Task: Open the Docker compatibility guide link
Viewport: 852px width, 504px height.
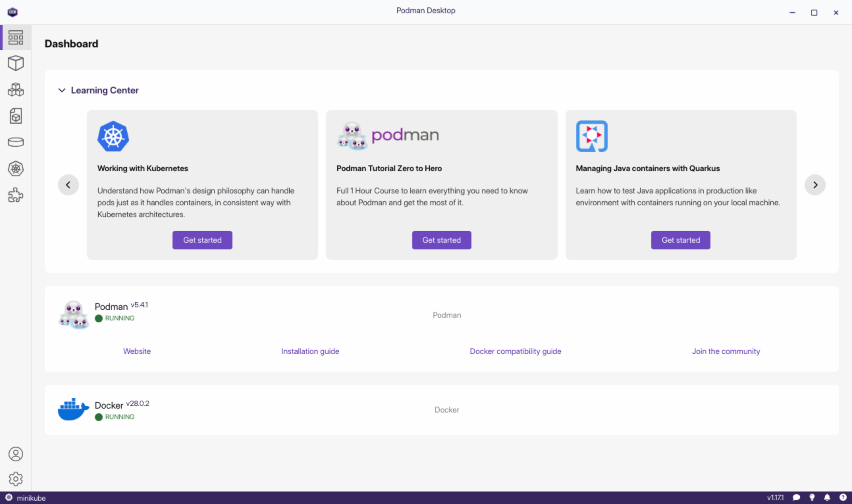Action: (x=516, y=351)
